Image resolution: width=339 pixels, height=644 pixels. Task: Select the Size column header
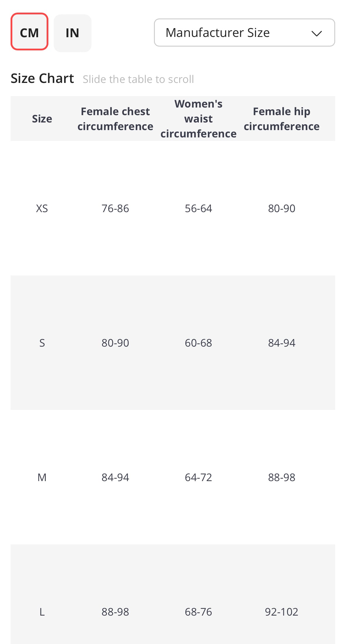[42, 119]
